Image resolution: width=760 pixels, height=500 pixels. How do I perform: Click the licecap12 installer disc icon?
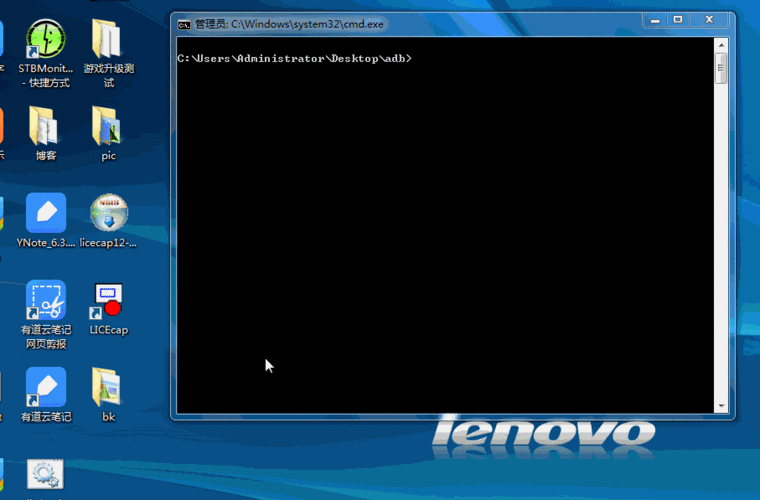pos(108,214)
